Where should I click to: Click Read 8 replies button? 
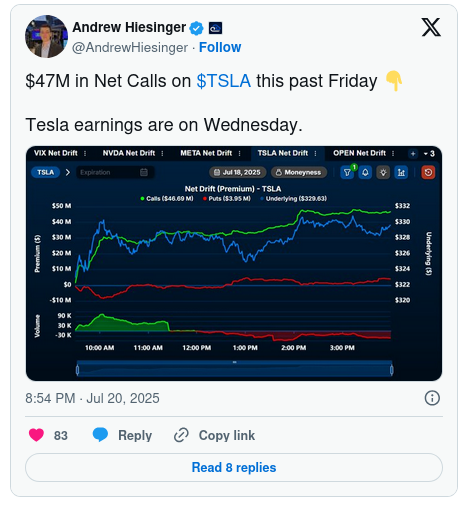234,467
